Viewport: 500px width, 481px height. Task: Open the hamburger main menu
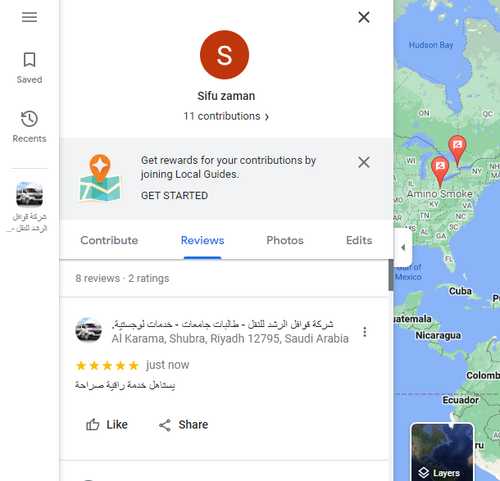(x=29, y=17)
